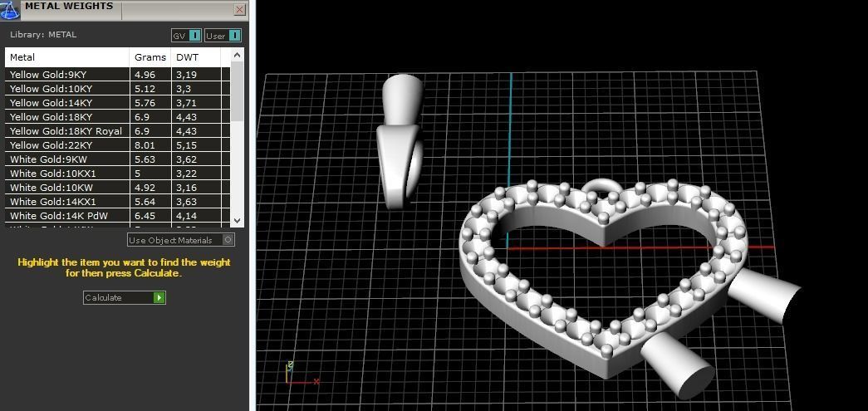Viewport: 868px width, 411px height.
Task: Click the 5,15 DWT value
Action: (187, 145)
